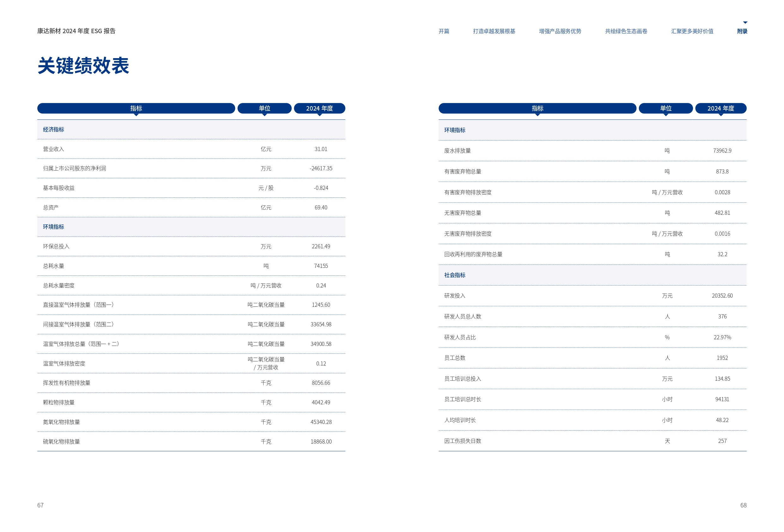Open the 开篇 navigation section
Viewport: 784px width, 532px height.
pos(444,31)
